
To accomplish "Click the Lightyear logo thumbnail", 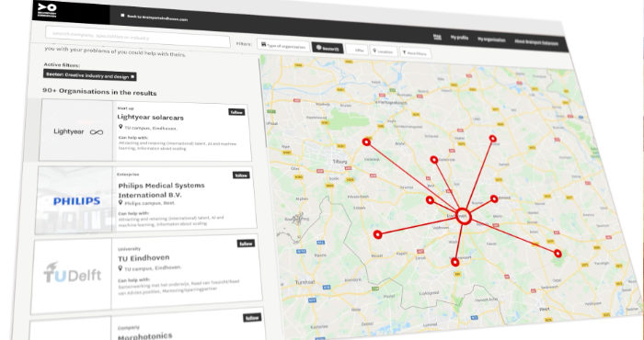I will 76,130.
